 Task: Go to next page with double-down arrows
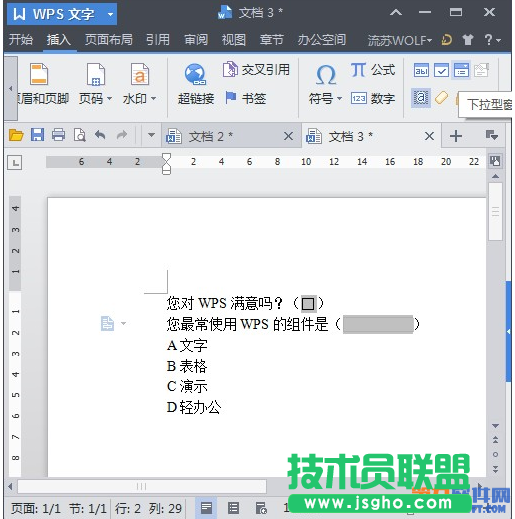pos(496,469)
